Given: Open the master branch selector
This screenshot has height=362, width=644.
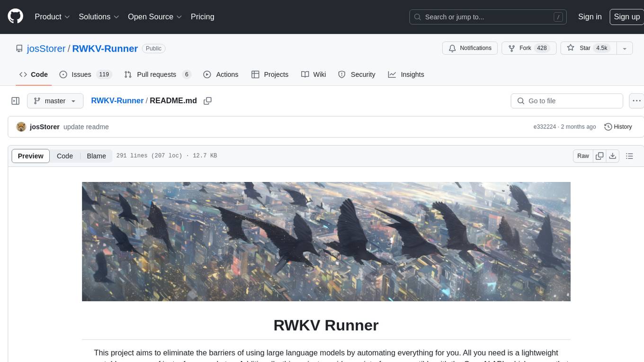Looking at the screenshot, I should pyautogui.click(x=55, y=101).
